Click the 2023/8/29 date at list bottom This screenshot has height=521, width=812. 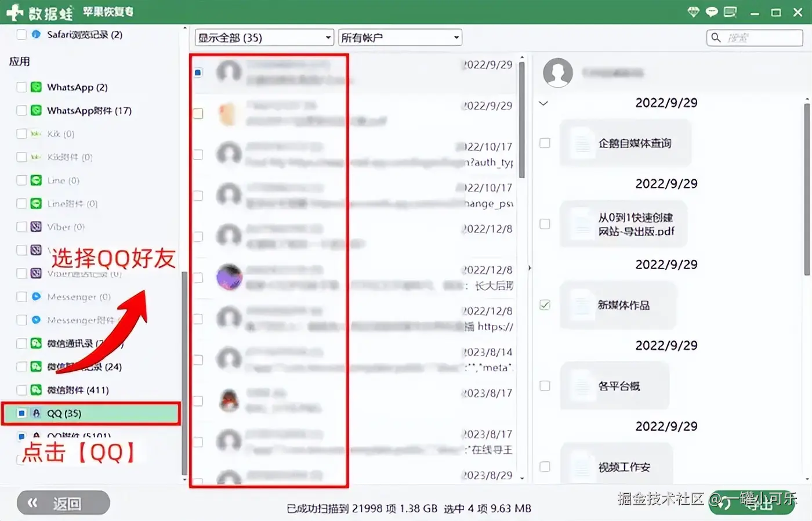(488, 475)
